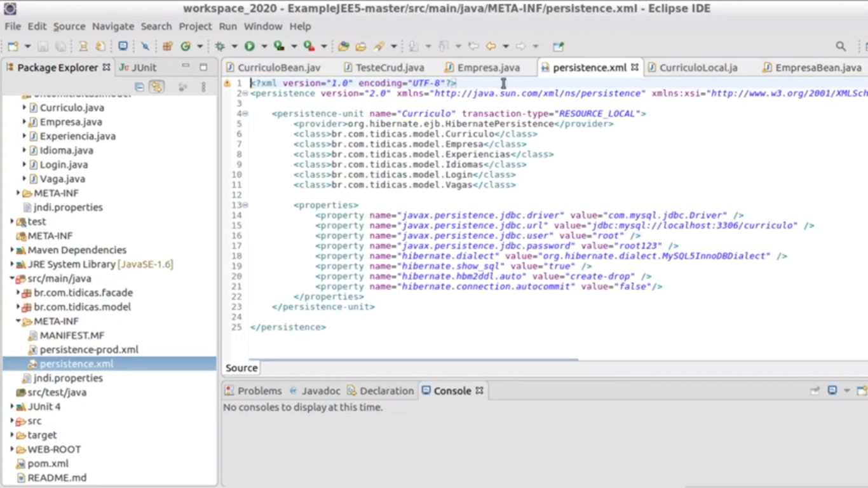The image size is (868, 488).
Task: Expand Curriculo.java tree node
Action: click(24, 107)
